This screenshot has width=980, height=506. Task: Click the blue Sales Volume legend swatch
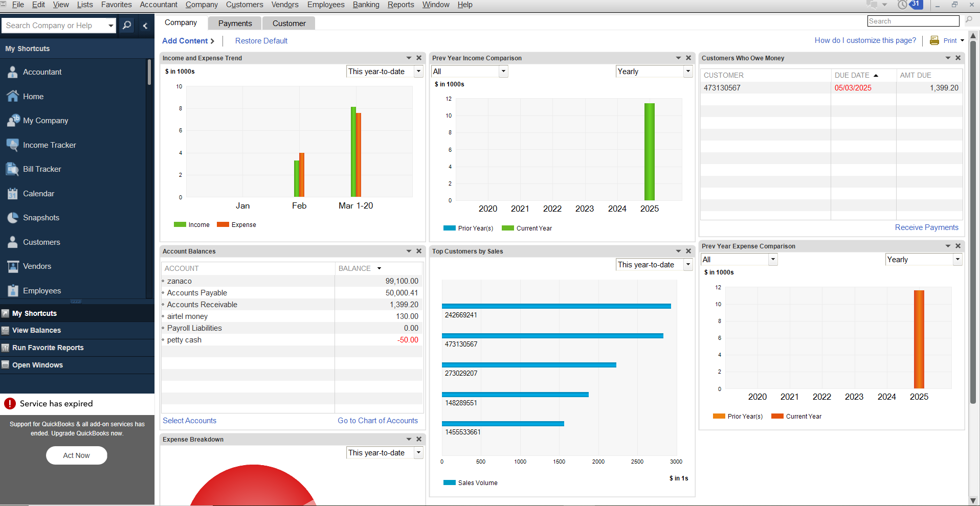point(449,482)
